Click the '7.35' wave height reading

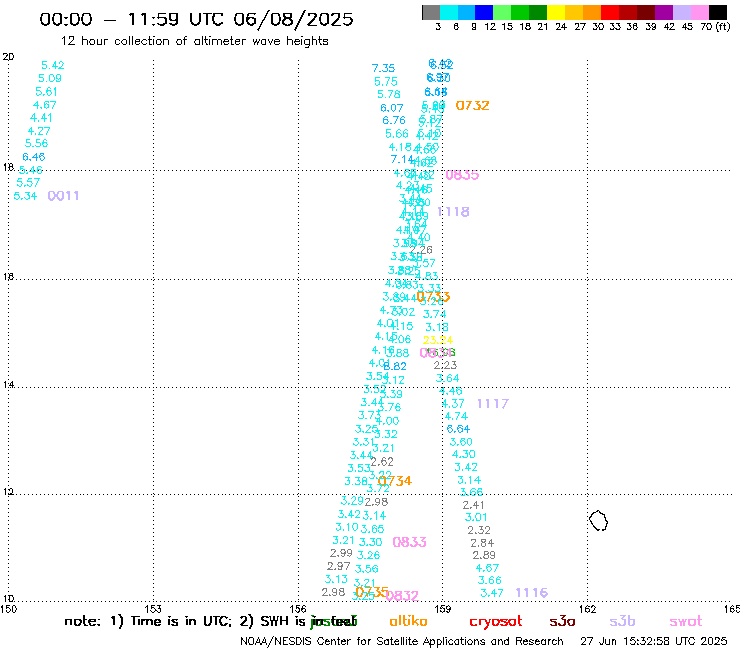point(383,68)
